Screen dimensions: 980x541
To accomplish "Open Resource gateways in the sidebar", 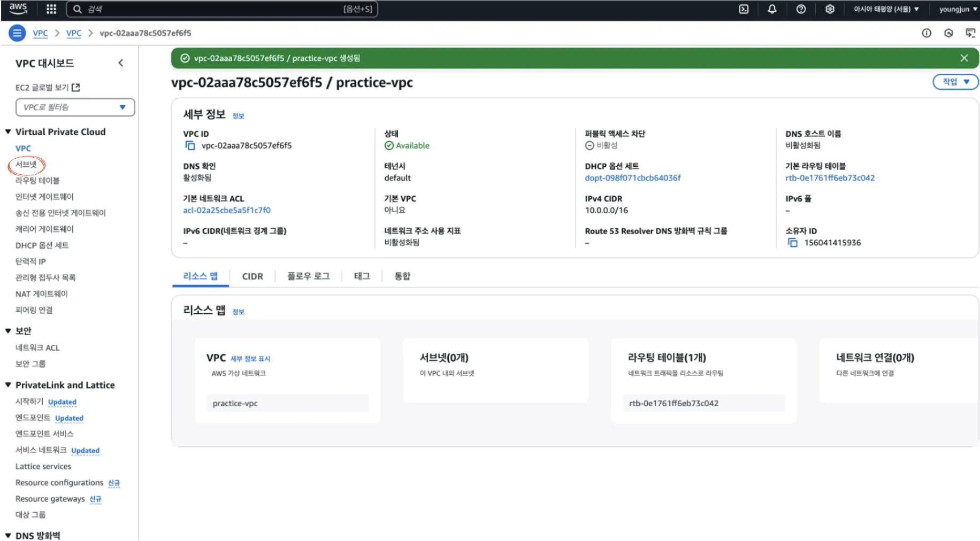I will [x=50, y=499].
